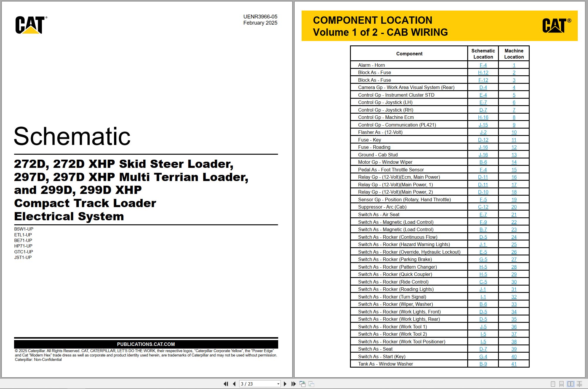Viewport: 588px width, 389px height.
Task: Open machine location 13 for Ground - Cab Stud
Action: [514, 155]
